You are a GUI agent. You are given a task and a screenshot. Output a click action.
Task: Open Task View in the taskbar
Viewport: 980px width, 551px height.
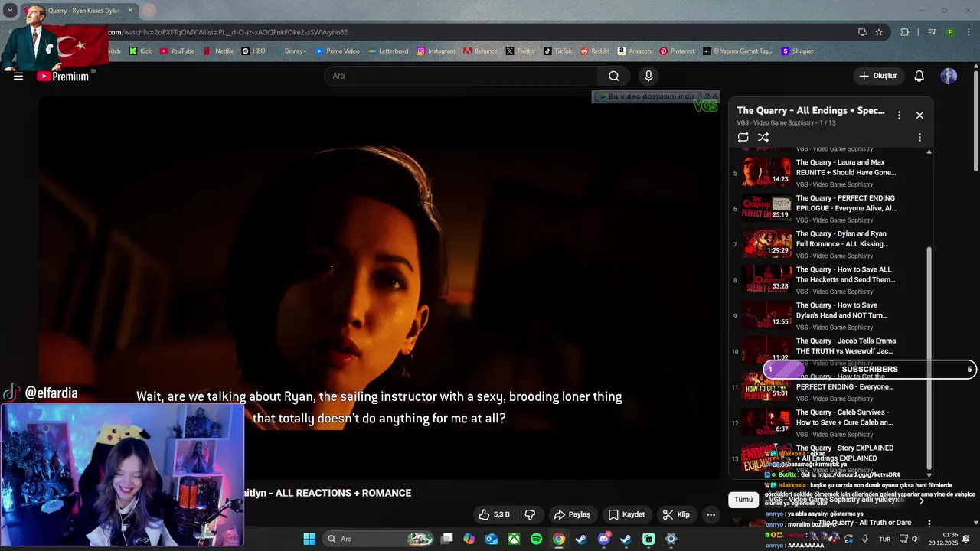(447, 539)
